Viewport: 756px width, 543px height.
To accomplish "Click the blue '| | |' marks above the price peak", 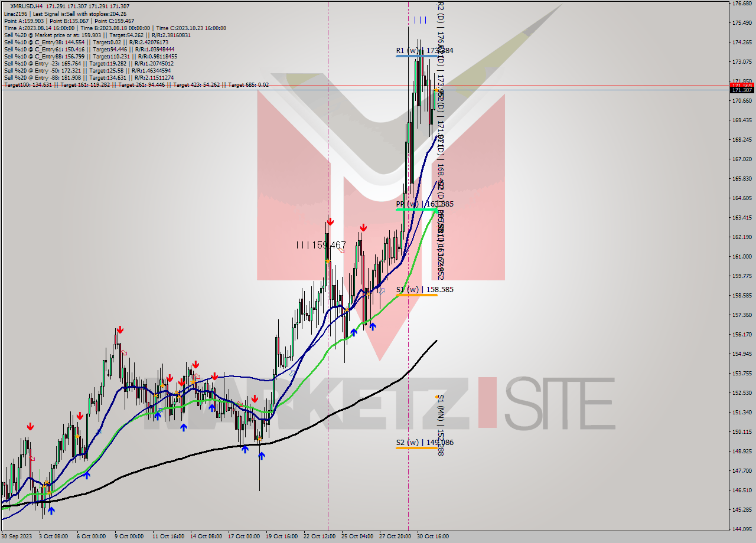I will coord(420,20).
